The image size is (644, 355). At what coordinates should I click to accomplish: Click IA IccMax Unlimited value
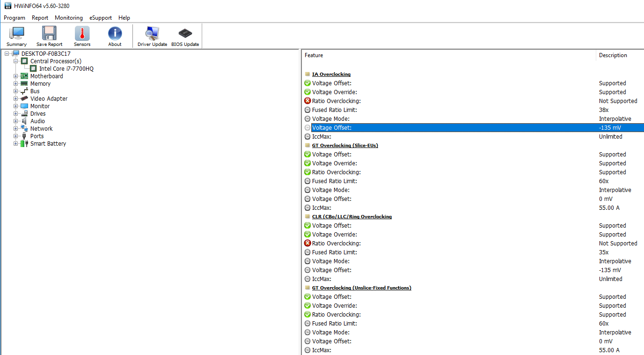click(611, 136)
